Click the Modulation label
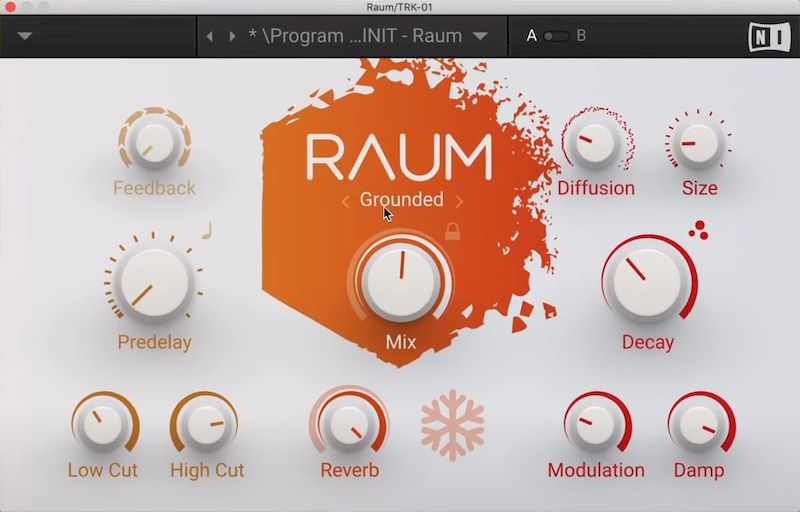 pos(596,470)
